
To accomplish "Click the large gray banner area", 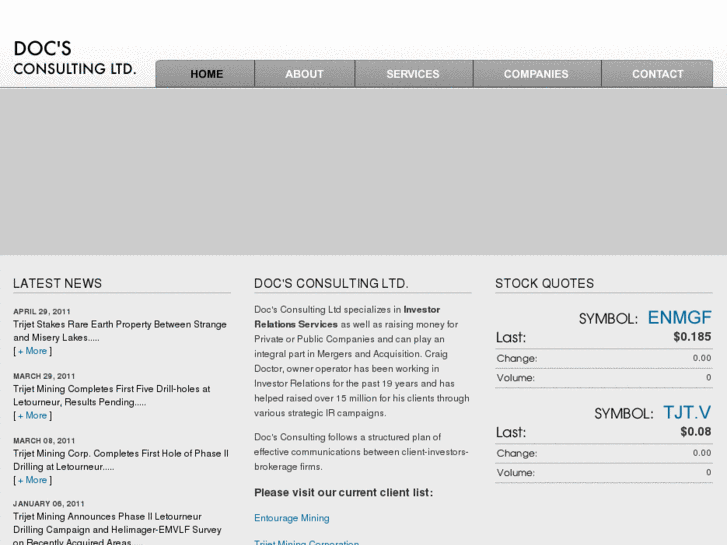I will 363,171.
